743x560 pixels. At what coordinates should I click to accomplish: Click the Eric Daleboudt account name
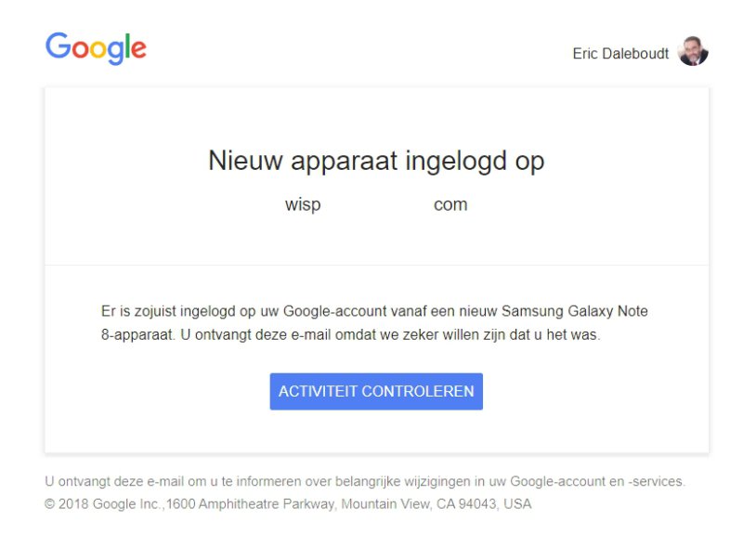[x=620, y=54]
